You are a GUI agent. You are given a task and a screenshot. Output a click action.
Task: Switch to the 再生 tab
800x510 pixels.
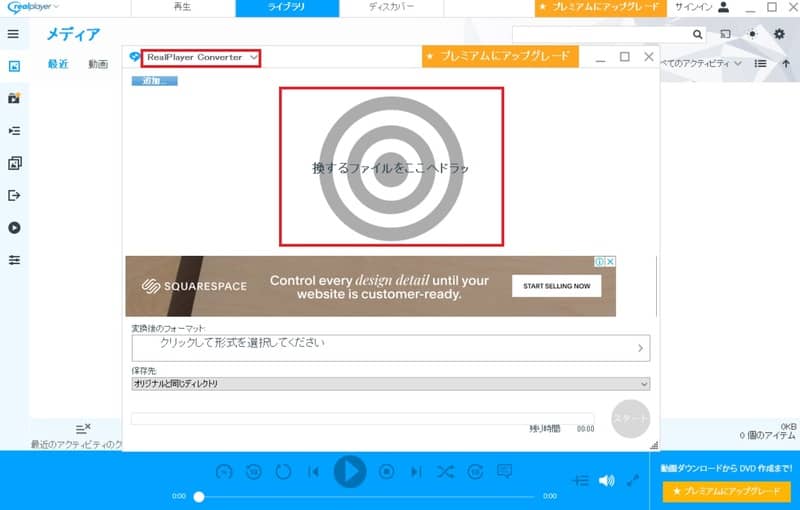point(183,8)
